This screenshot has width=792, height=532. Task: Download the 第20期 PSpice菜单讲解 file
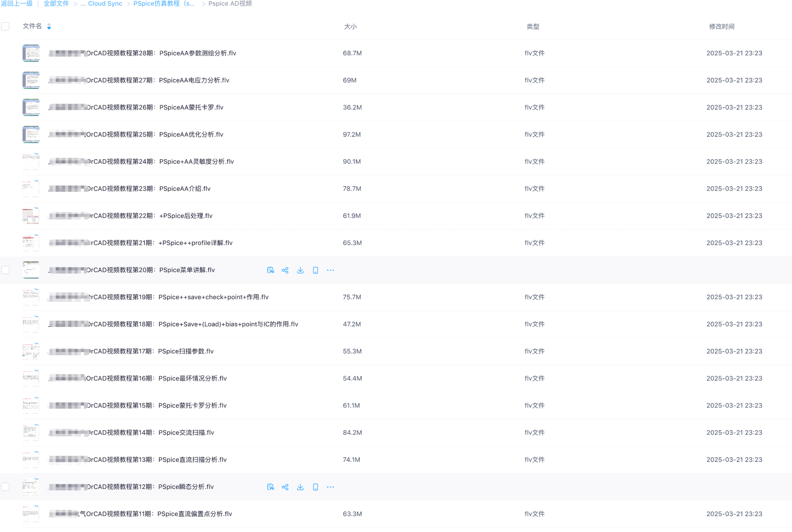(x=300, y=270)
